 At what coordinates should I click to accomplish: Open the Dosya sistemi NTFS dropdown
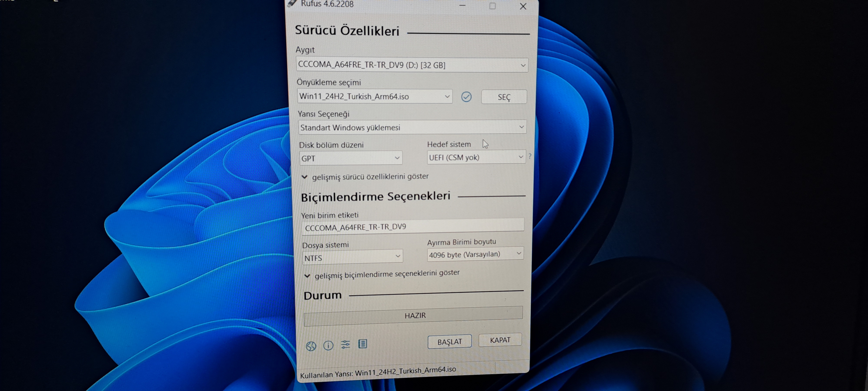coord(352,257)
